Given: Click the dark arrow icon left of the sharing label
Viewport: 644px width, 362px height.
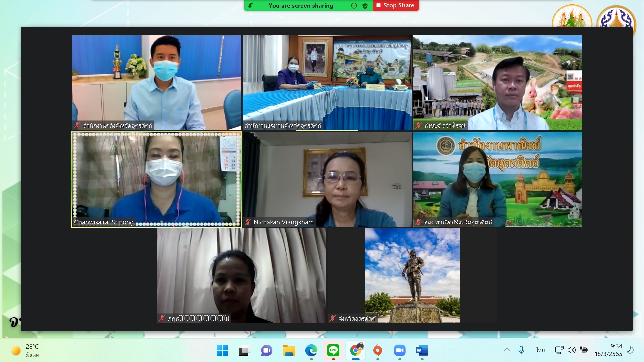Looking at the screenshot, I should click(x=250, y=6).
